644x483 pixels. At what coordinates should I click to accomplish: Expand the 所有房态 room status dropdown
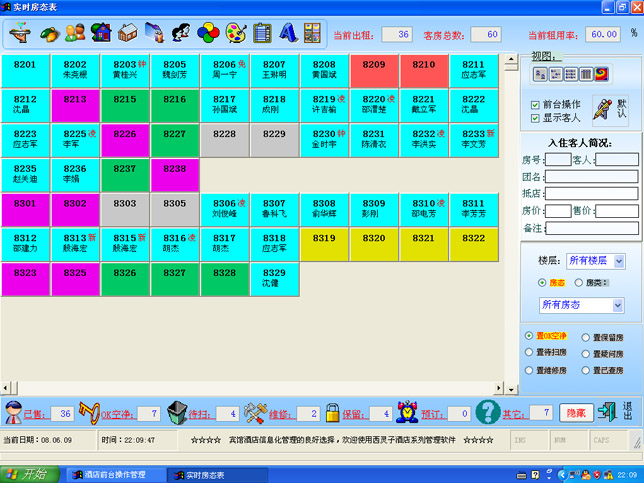click(x=619, y=304)
